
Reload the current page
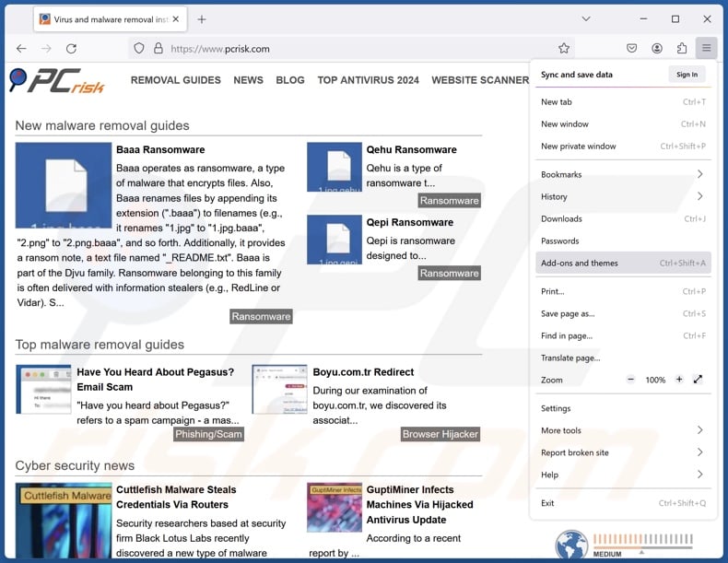(71, 49)
